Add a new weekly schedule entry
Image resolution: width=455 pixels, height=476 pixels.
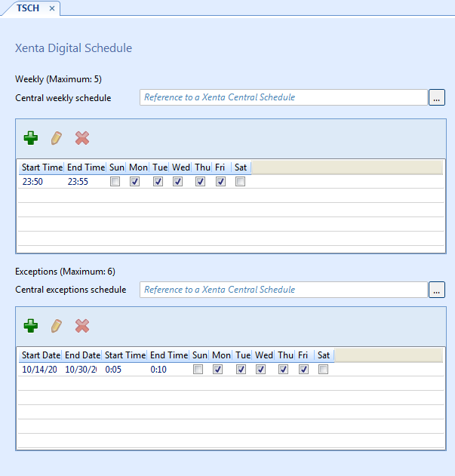click(31, 138)
